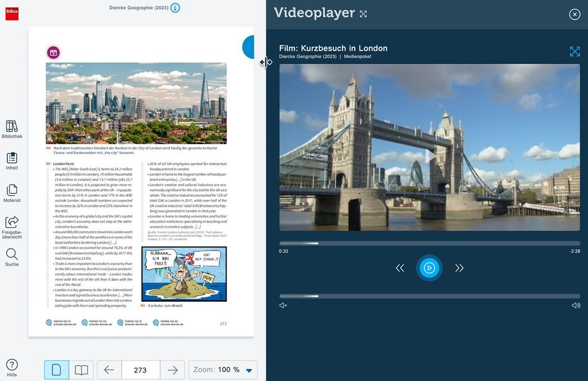Click the elapsed time '0:32' label

(283, 251)
